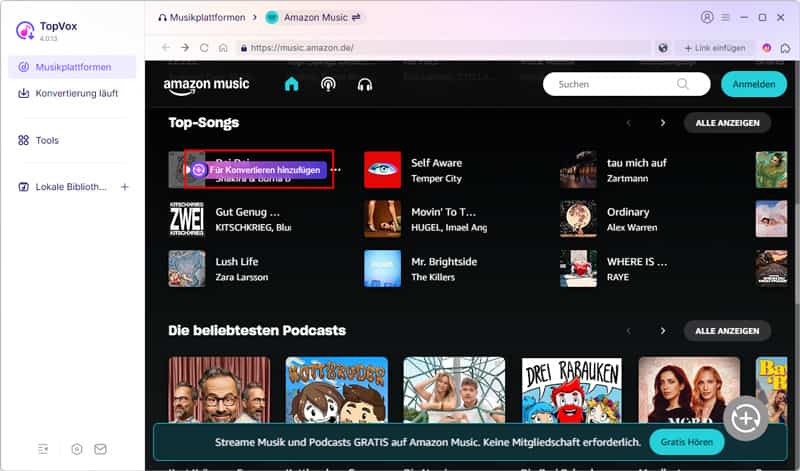This screenshot has width=800, height=471.
Task: Show next podcasts page arrow
Action: 662,331
